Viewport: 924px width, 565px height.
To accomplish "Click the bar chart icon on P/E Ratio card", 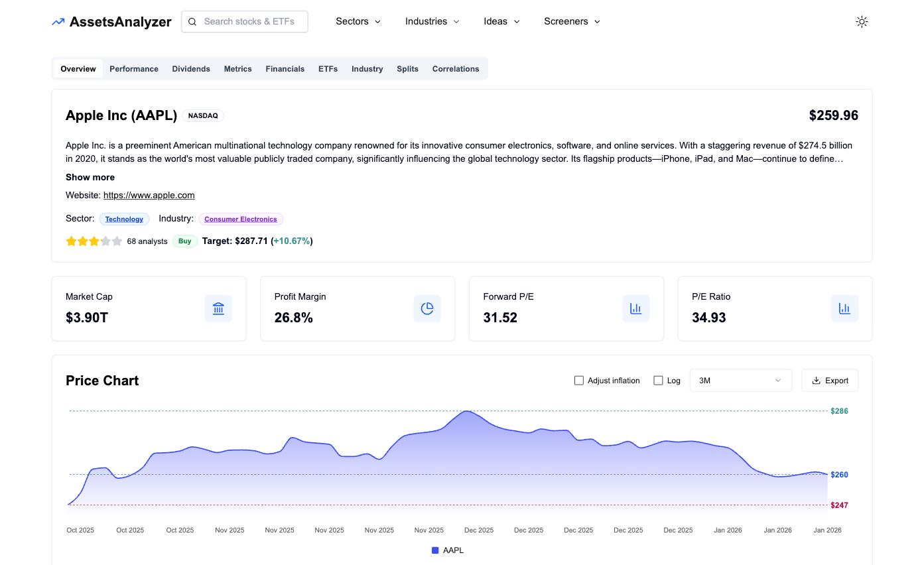I will [x=844, y=308].
